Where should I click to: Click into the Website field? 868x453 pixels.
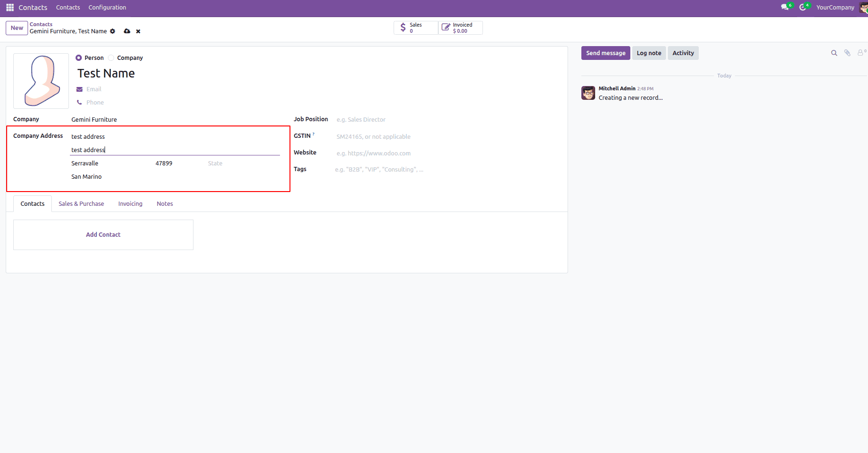coord(448,154)
